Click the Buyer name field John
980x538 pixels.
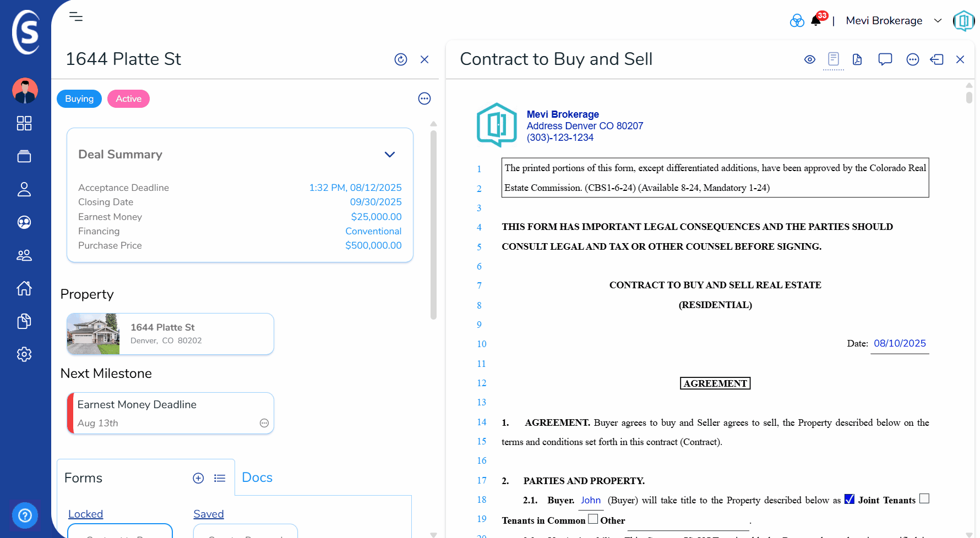tap(591, 500)
